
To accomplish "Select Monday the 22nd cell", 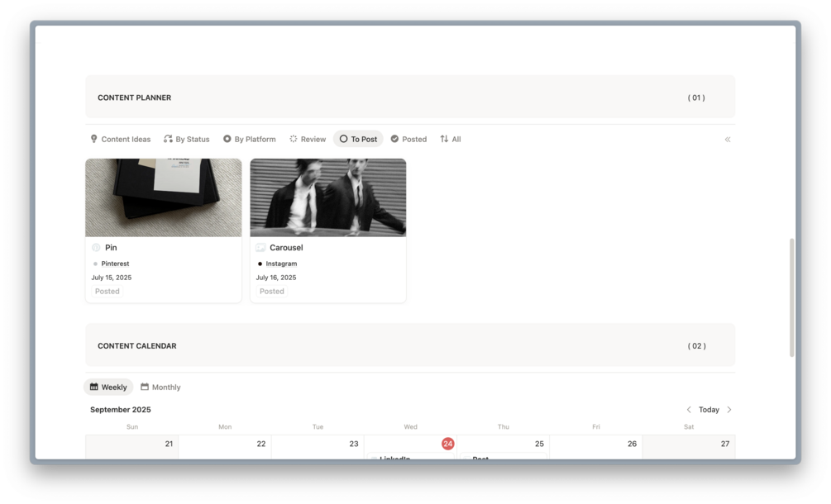I will [x=225, y=447].
